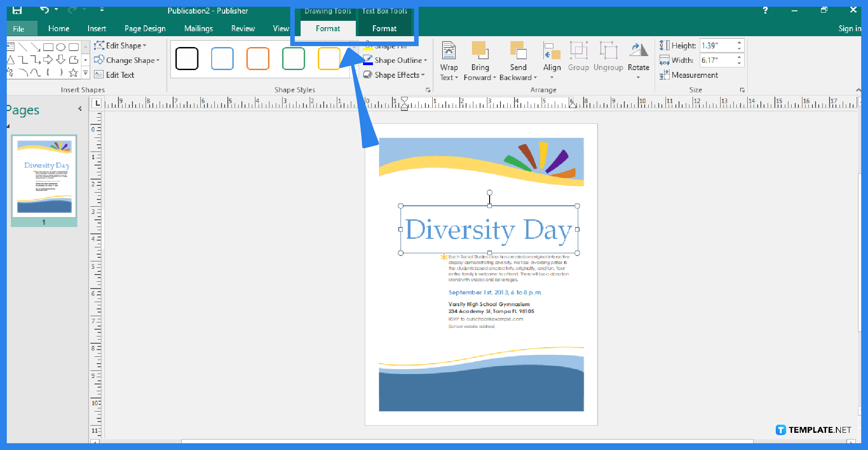868x450 pixels.
Task: Click the Edit Text button
Action: click(x=120, y=75)
